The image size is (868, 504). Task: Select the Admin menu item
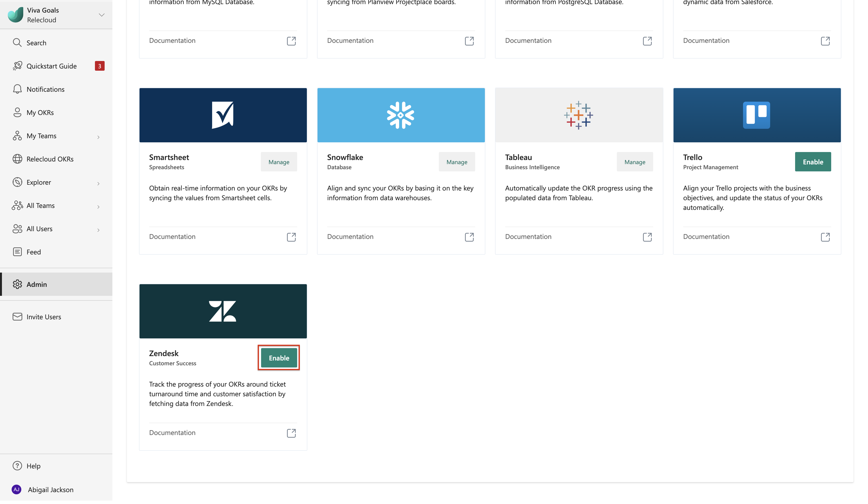(x=56, y=284)
